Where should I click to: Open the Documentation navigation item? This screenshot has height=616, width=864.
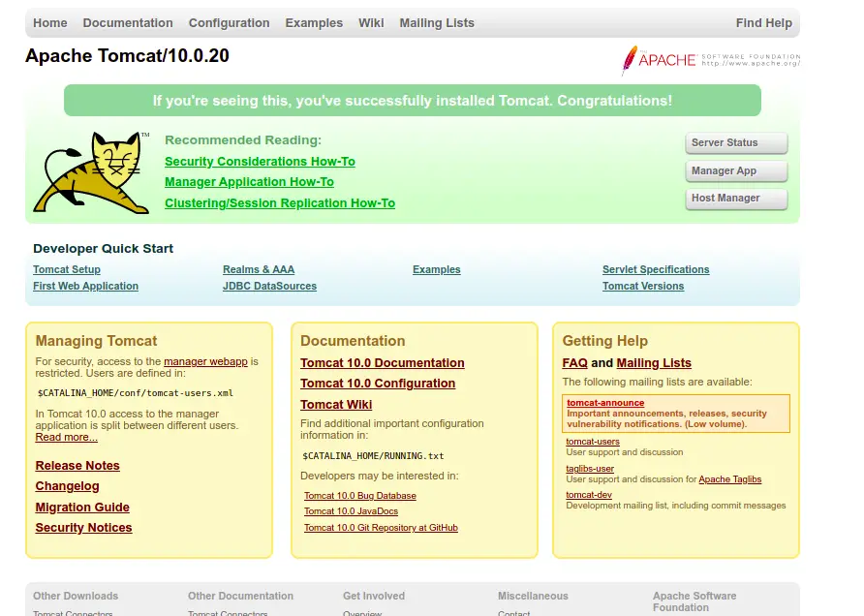point(128,23)
